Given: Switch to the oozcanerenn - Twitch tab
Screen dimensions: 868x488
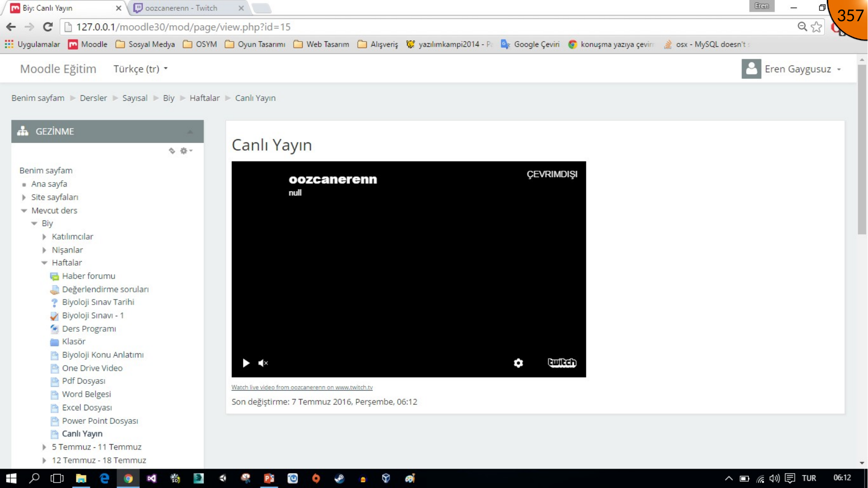Looking at the screenshot, I should point(181,8).
